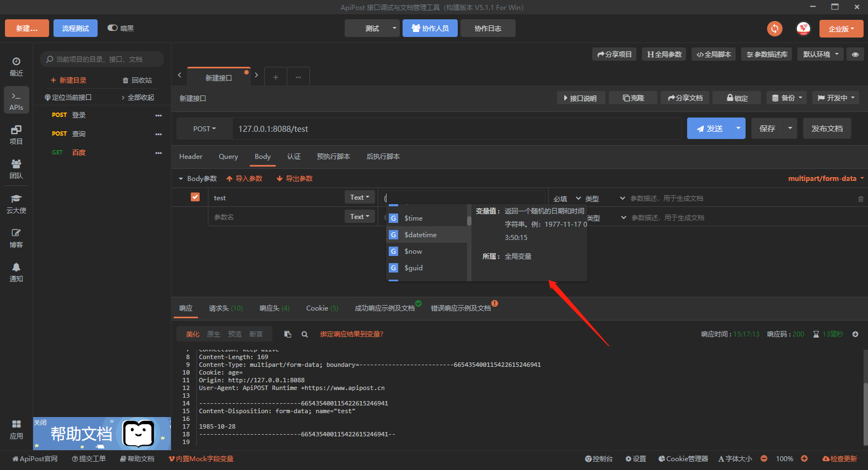Click the variable list scrollbar
This screenshot has width=868, height=470.
click(x=469, y=221)
